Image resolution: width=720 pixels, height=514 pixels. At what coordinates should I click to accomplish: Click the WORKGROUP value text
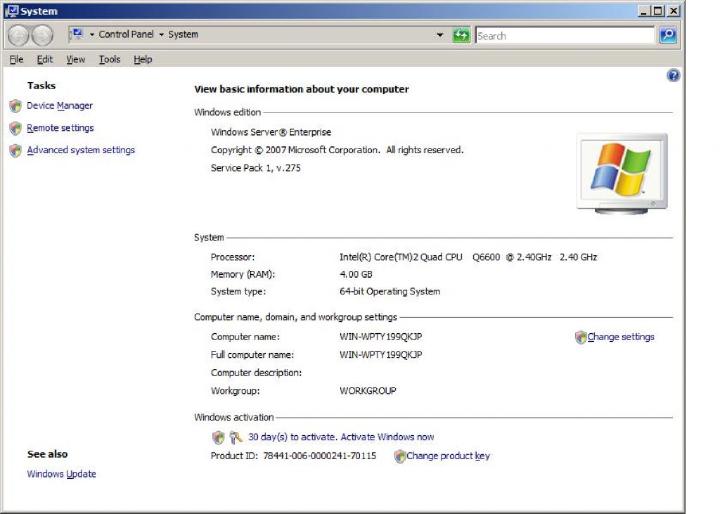[368, 391]
